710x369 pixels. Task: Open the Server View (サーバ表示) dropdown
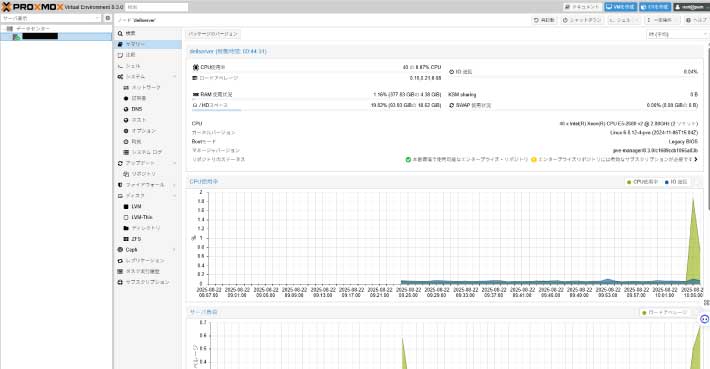click(x=51, y=18)
